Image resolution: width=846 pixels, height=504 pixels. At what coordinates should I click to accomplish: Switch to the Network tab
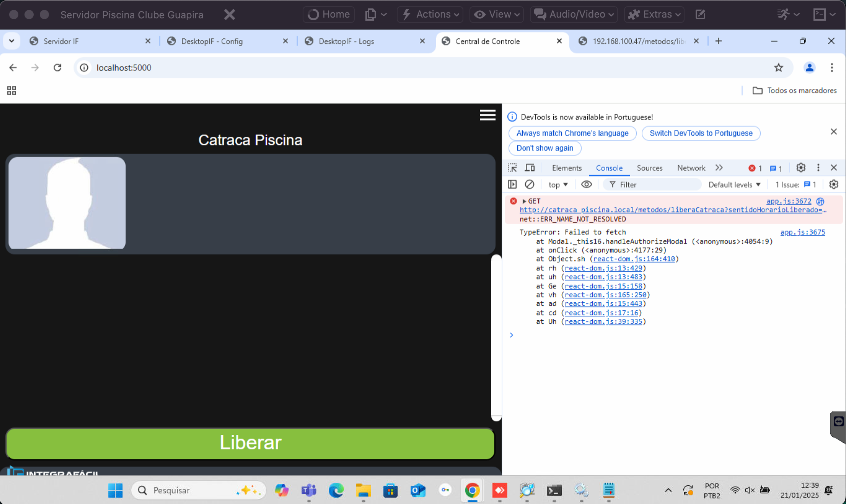tap(691, 168)
